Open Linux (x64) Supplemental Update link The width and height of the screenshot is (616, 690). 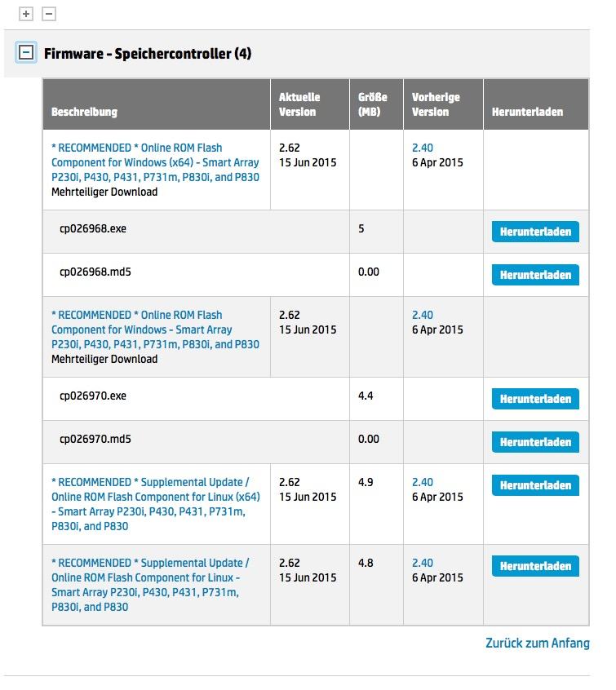[156, 504]
